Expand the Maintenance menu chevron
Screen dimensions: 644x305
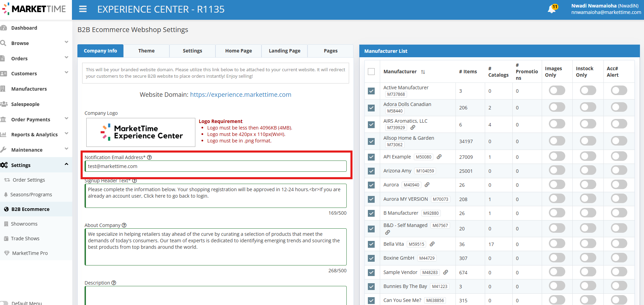click(66, 149)
